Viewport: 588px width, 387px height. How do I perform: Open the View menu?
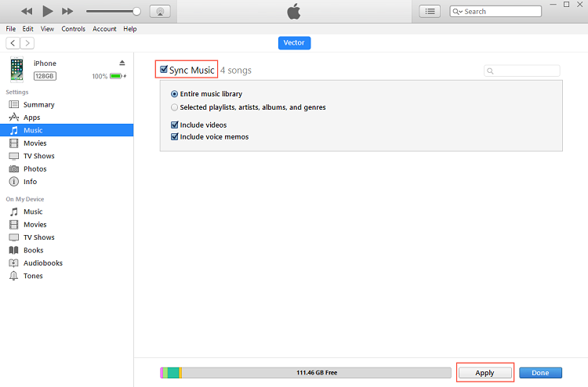[x=47, y=29]
